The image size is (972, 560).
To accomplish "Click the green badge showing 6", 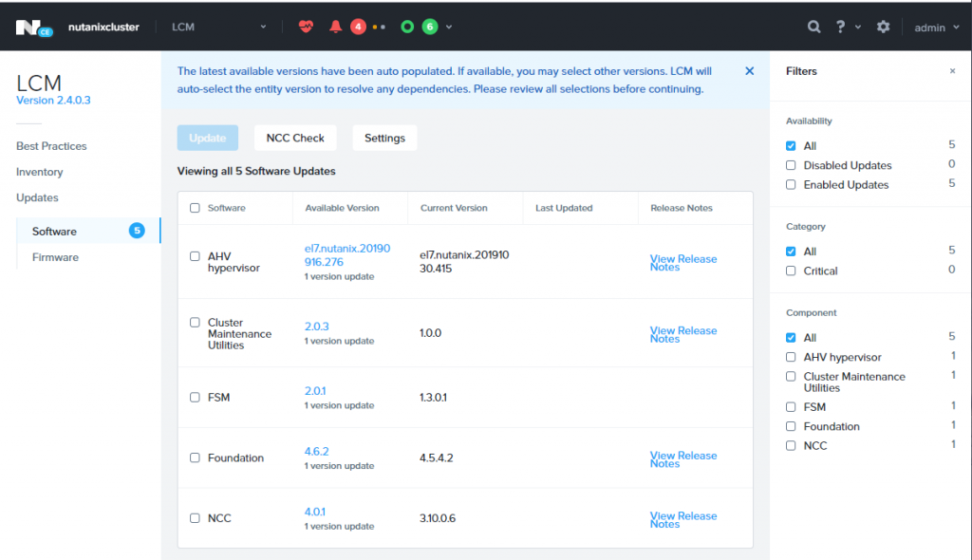I will (430, 27).
